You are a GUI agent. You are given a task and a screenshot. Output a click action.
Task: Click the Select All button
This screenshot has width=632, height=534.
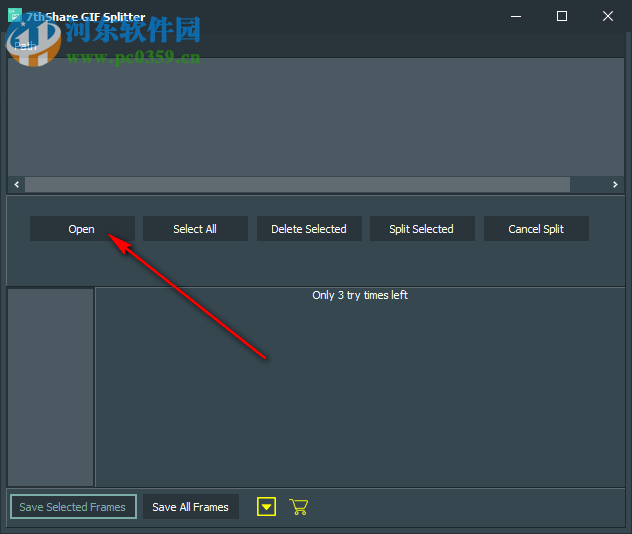(x=195, y=229)
